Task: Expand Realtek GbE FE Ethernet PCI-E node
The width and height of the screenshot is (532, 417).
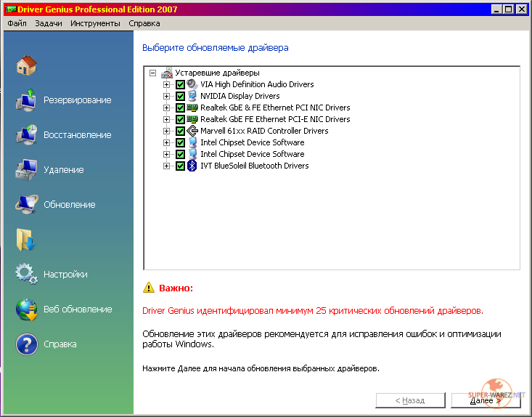Action: pyautogui.click(x=167, y=119)
